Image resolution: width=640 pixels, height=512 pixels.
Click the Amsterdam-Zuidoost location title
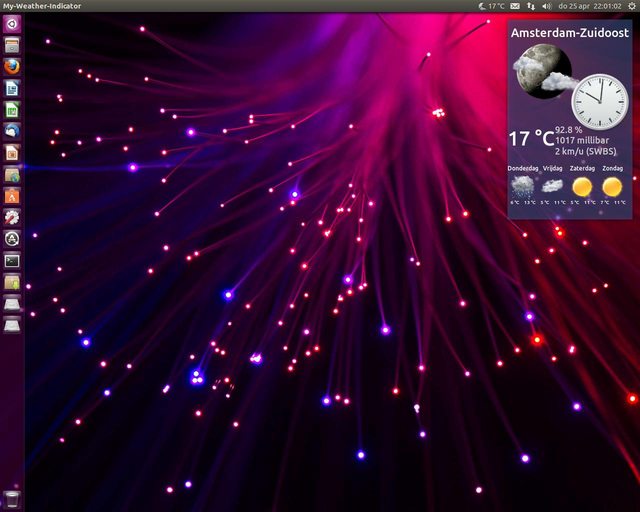point(570,33)
